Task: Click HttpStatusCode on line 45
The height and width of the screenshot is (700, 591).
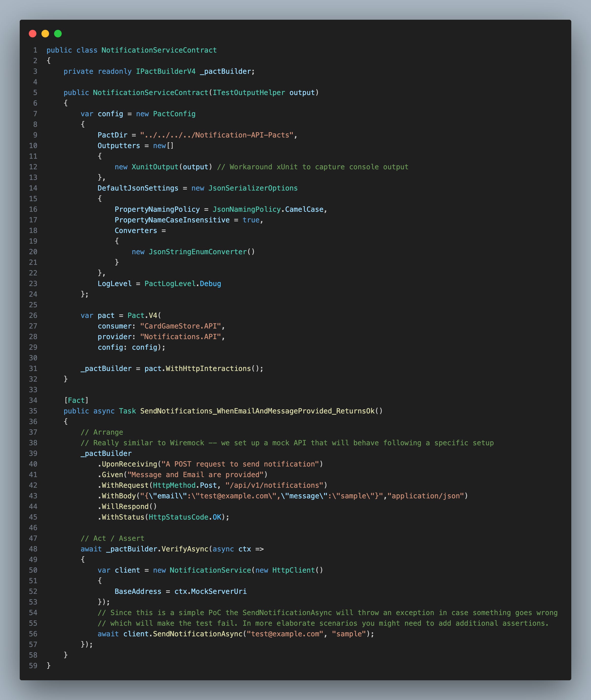Action: coord(178,517)
